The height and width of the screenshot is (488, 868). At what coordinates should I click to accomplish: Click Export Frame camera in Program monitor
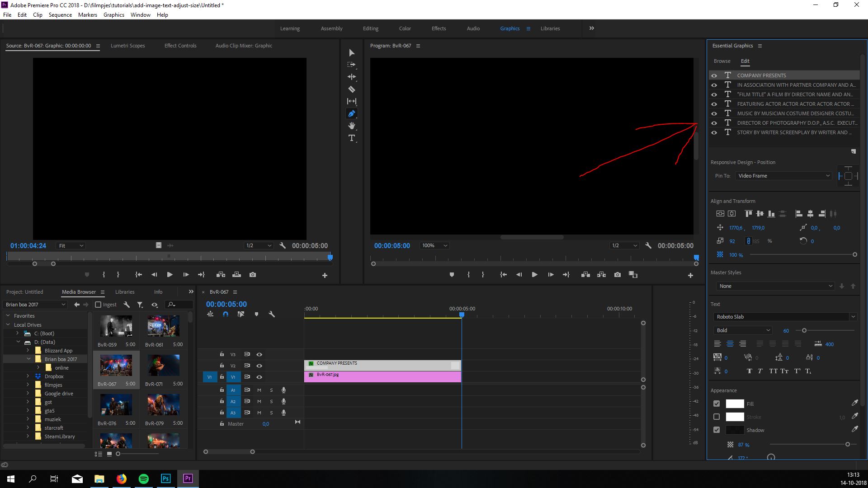[618, 275]
